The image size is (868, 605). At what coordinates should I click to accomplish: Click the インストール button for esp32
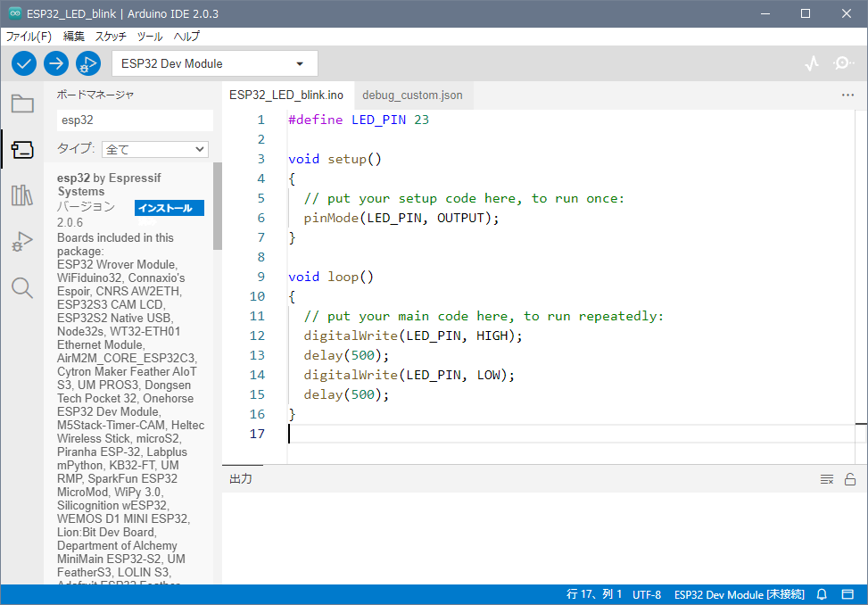tap(169, 208)
